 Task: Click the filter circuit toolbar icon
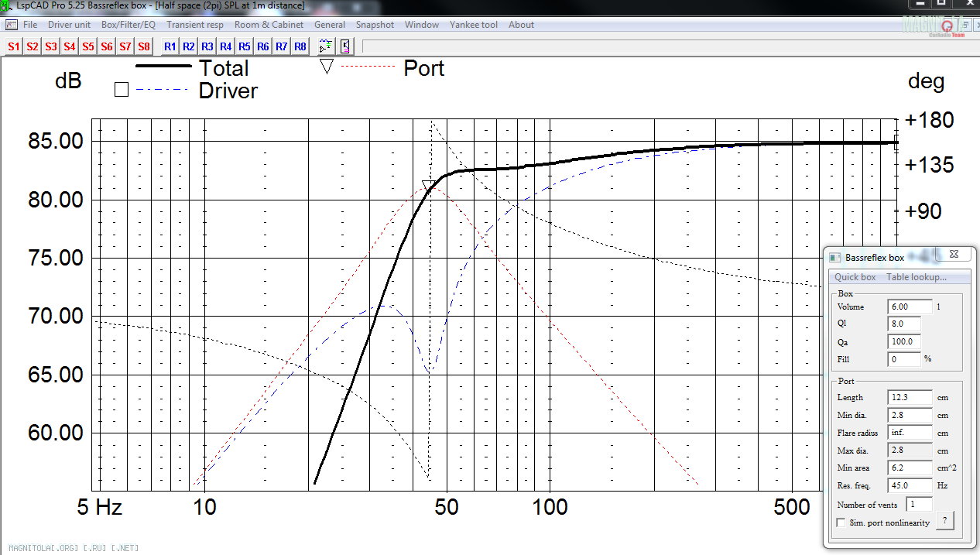[326, 46]
